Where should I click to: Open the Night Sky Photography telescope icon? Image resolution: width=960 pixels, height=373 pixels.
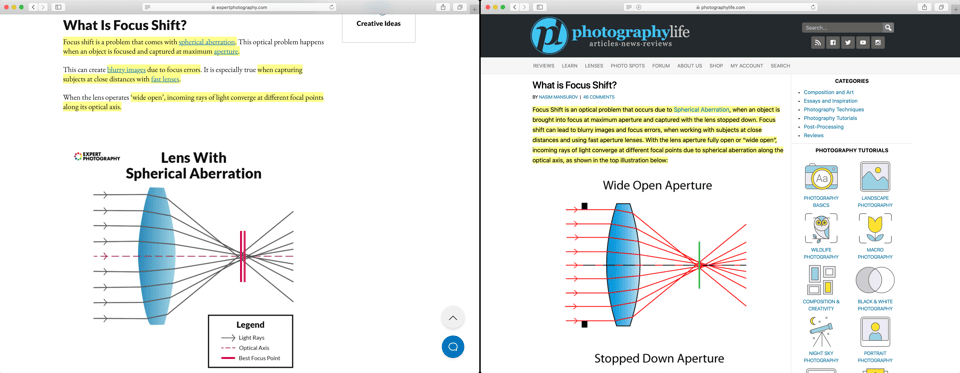821,333
